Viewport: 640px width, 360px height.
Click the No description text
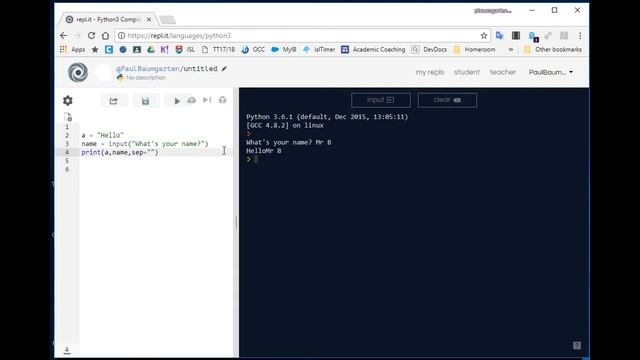point(146,78)
